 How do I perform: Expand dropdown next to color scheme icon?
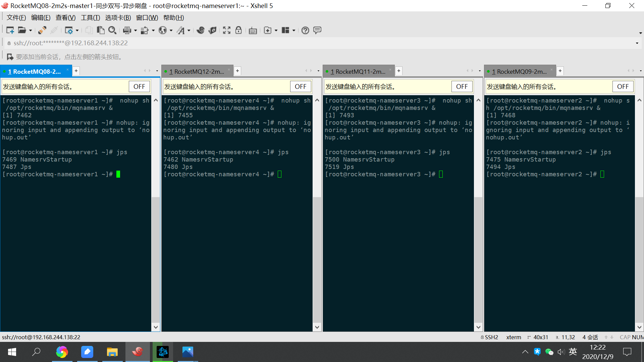[x=153, y=31]
